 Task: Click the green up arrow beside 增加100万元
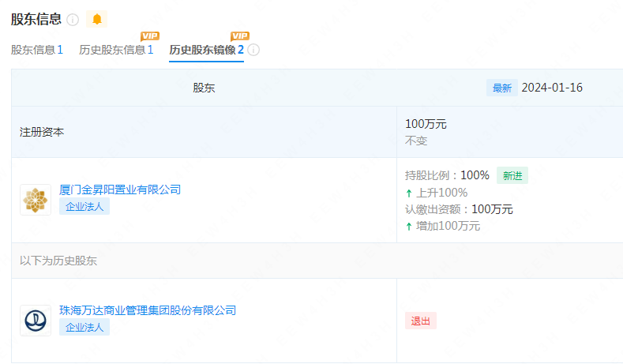(409, 226)
